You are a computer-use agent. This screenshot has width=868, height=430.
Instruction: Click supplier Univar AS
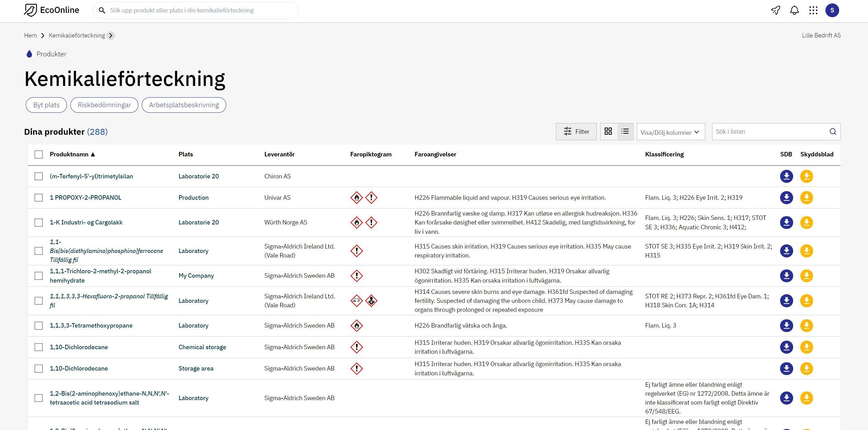(277, 198)
